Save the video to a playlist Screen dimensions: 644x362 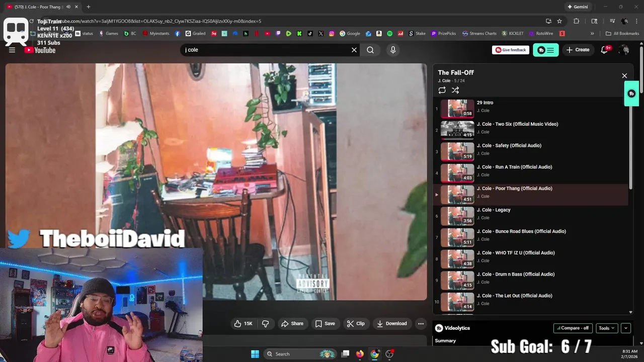pos(325,324)
